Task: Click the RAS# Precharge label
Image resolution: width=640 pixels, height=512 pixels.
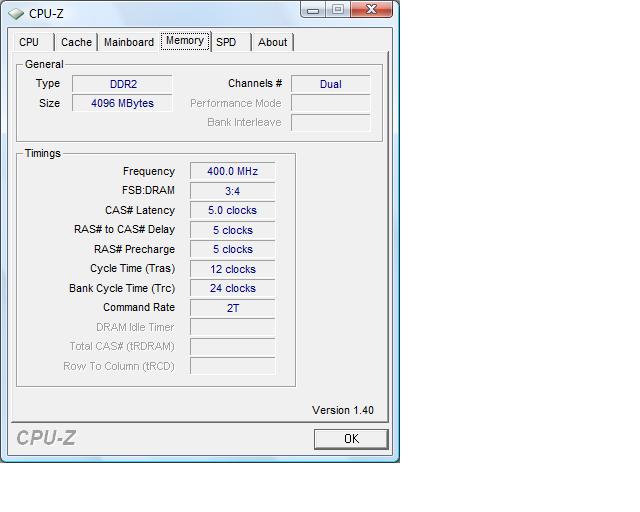Action: (134, 249)
